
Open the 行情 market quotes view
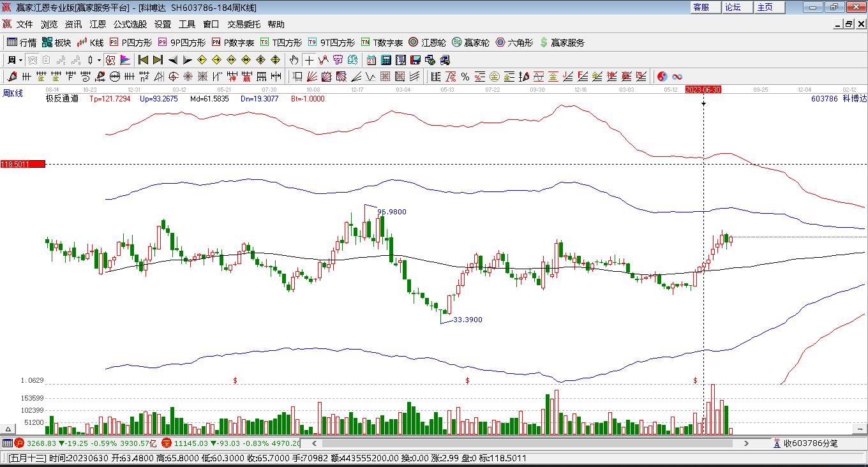pyautogui.click(x=22, y=43)
